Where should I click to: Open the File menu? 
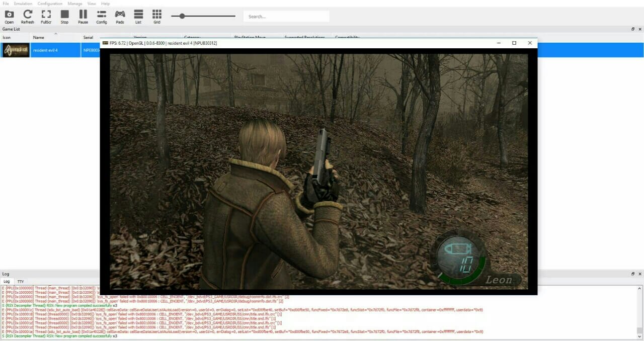point(6,4)
